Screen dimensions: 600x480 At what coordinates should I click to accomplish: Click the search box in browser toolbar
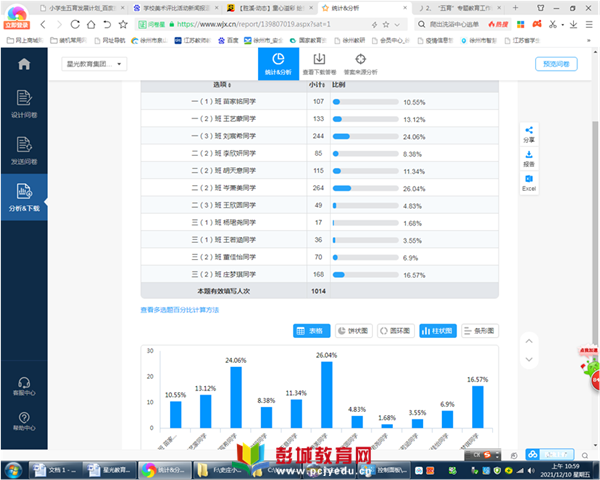454,24
